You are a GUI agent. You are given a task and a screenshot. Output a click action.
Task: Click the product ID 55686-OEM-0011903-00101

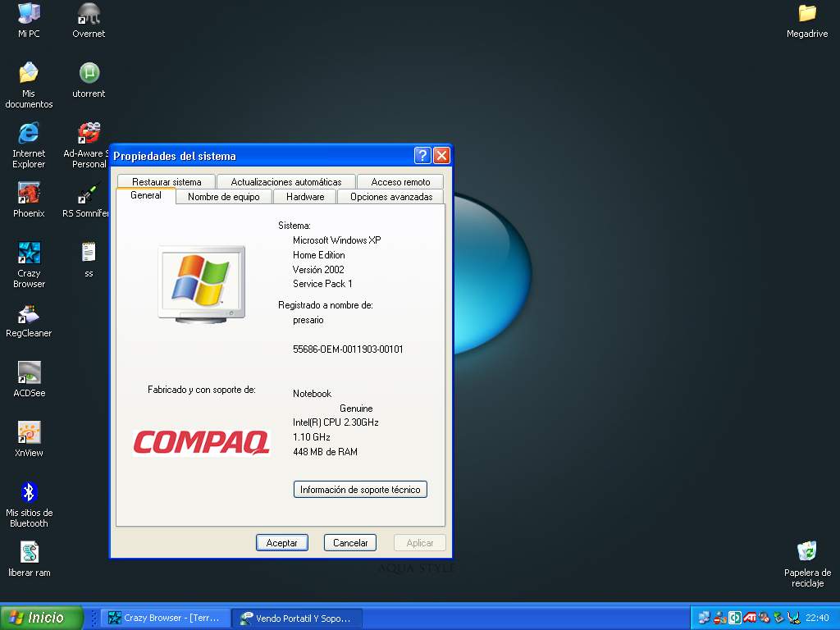point(348,349)
